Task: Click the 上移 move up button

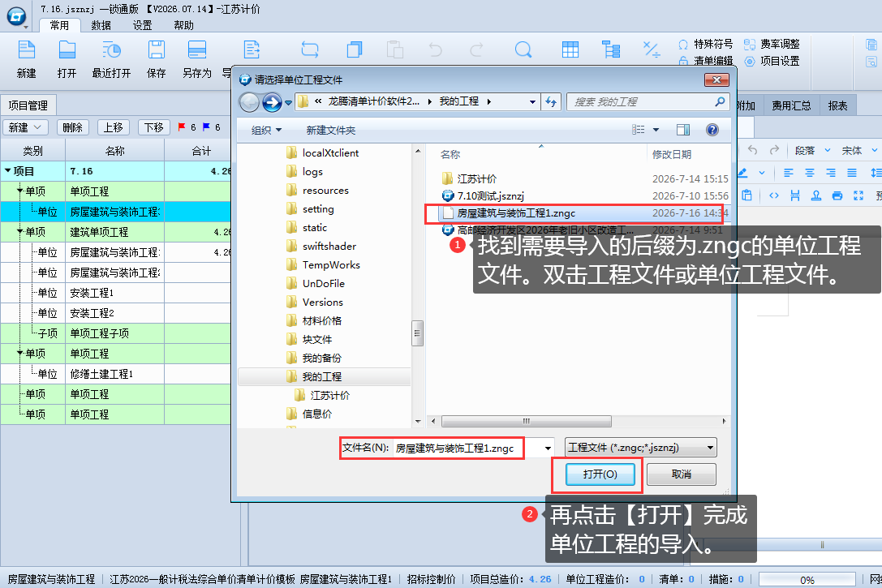Action: [x=113, y=127]
